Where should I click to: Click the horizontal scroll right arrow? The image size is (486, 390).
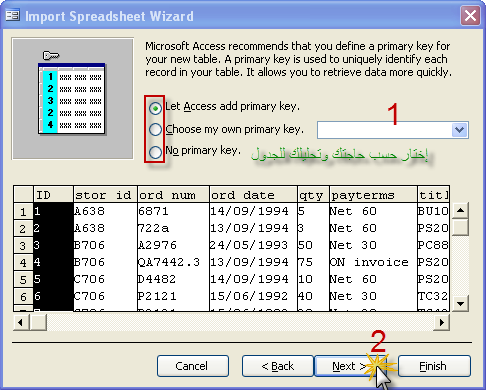[x=441, y=322]
